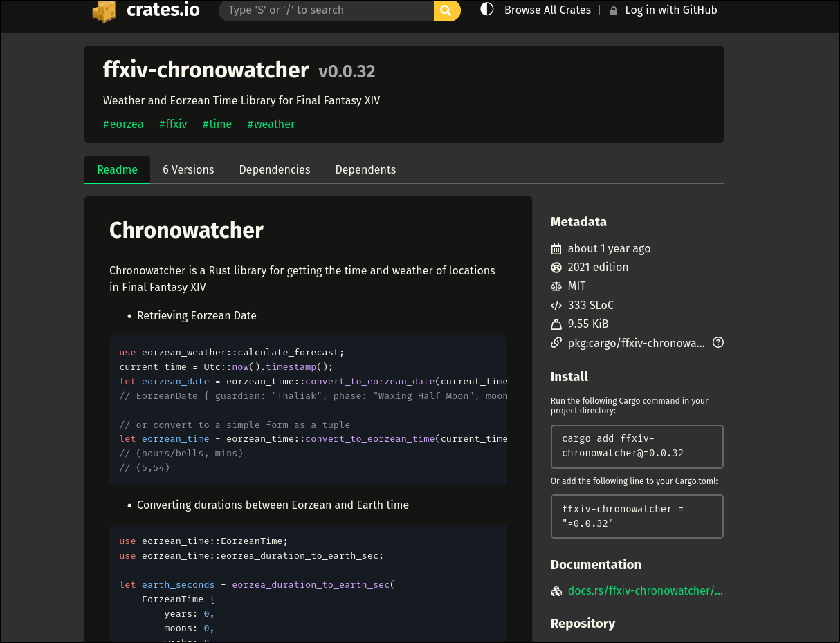
Task: Toggle the dark/light theme switch
Action: (x=486, y=10)
